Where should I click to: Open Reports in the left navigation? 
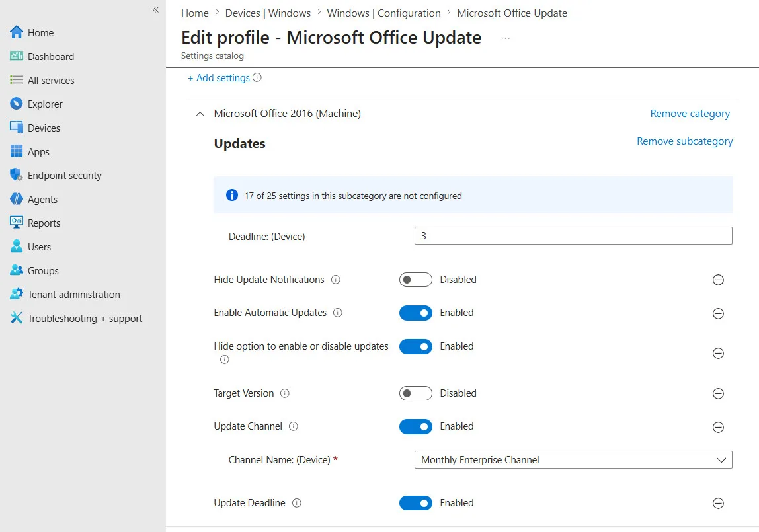point(44,223)
